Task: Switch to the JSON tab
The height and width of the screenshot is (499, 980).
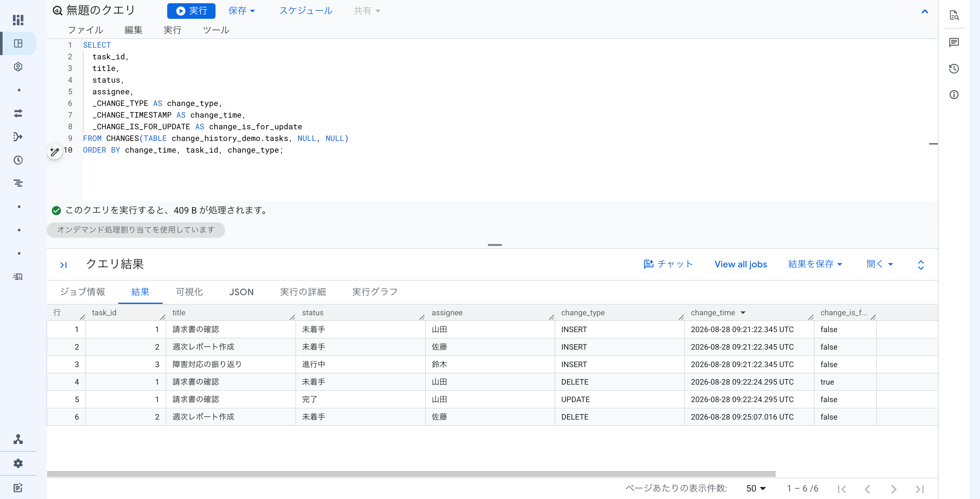Action: click(241, 292)
